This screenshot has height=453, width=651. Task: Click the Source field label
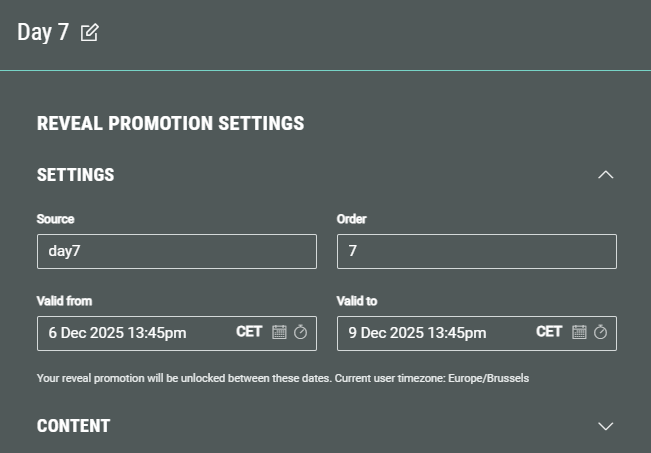pos(55,219)
